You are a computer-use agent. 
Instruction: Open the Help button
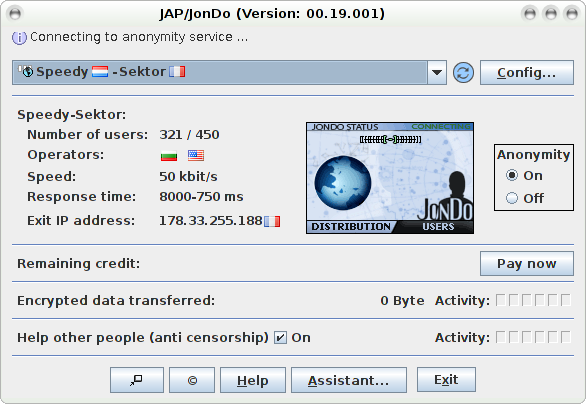[253, 380]
